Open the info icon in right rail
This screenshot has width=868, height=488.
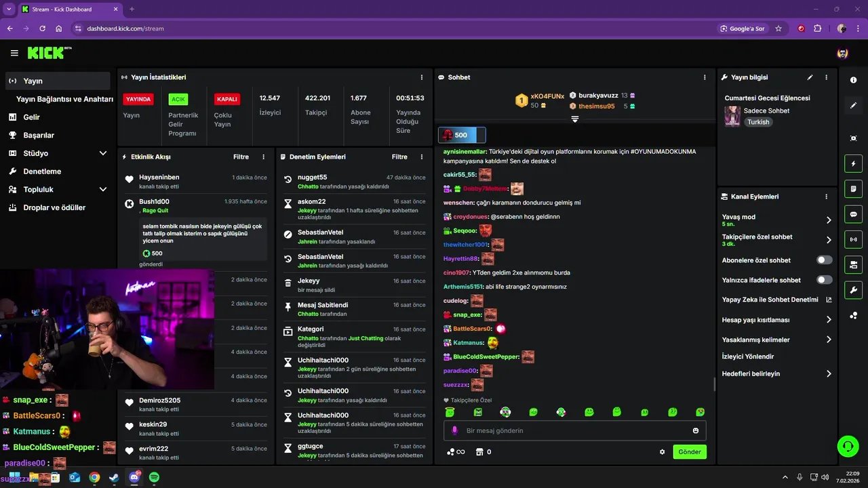click(853, 80)
